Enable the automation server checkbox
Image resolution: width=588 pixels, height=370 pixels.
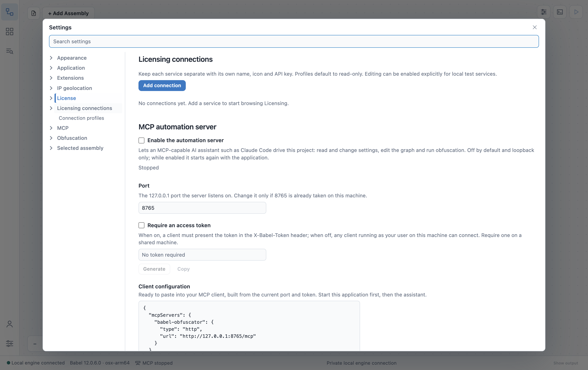(x=141, y=140)
